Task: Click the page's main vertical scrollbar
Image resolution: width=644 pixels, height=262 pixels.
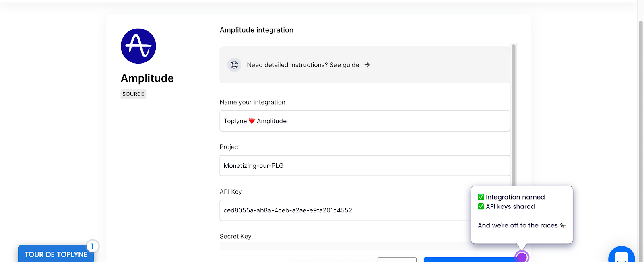Action: pos(641,121)
